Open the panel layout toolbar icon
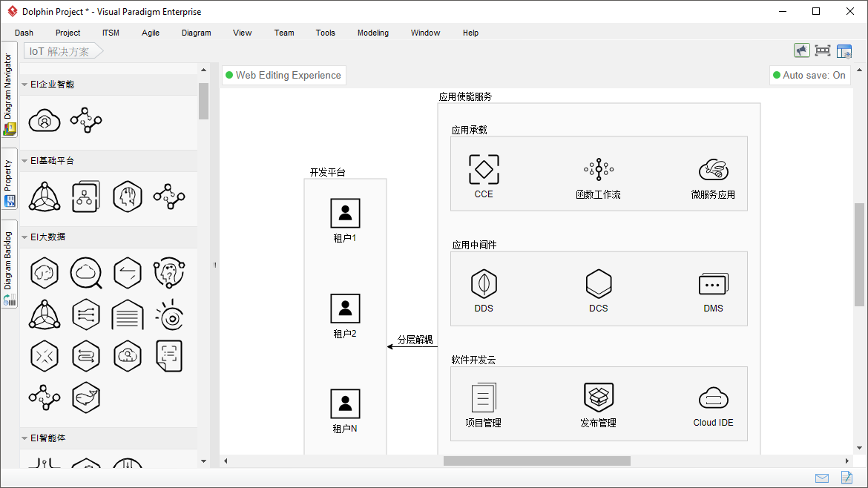This screenshot has width=868, height=488. click(x=844, y=51)
